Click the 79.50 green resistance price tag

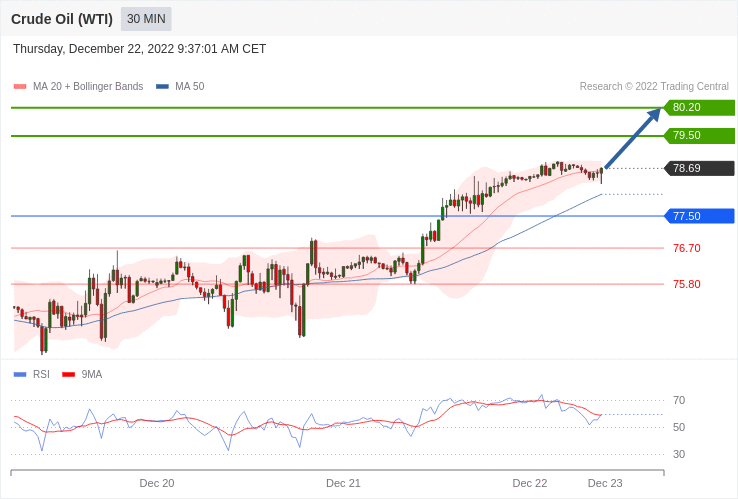click(x=699, y=136)
